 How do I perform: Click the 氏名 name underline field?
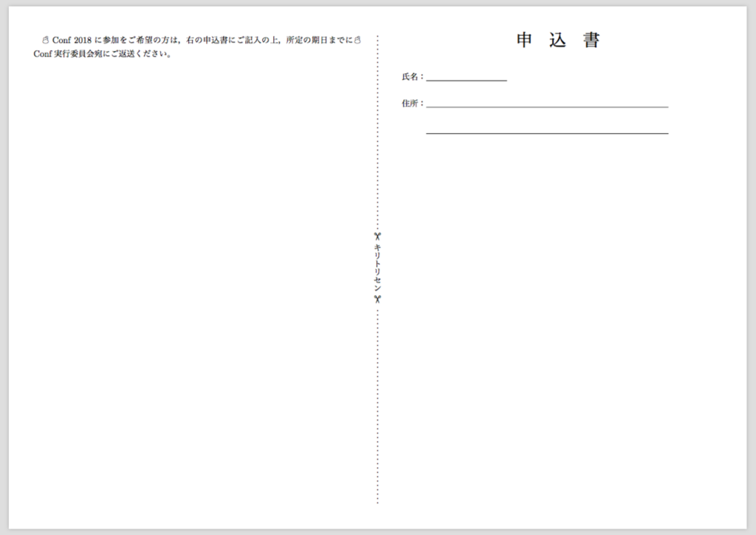click(x=467, y=80)
